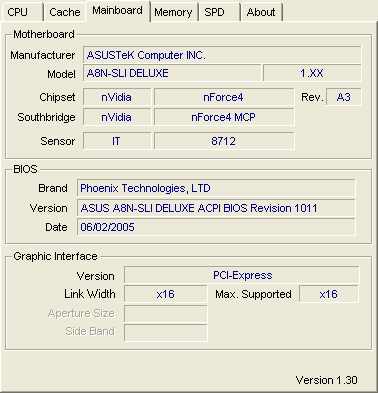Click the empty Side Band field
Screen dimensions: 378x393
click(166, 332)
